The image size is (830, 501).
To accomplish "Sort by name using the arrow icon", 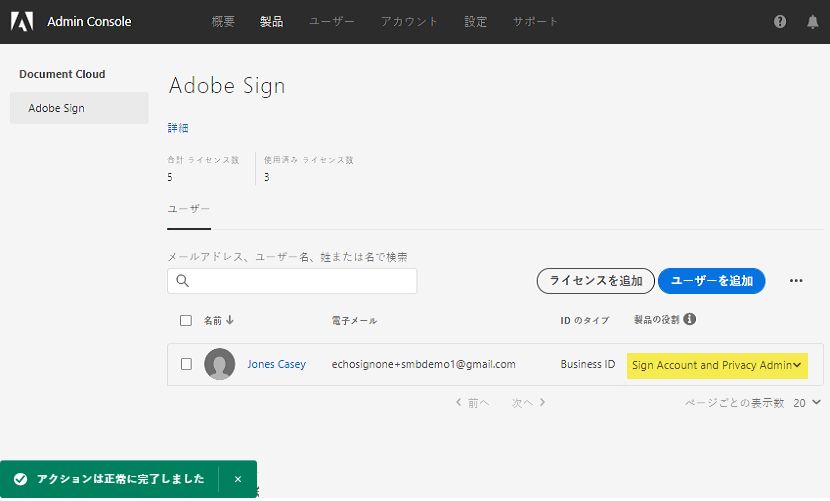I will coord(231,320).
